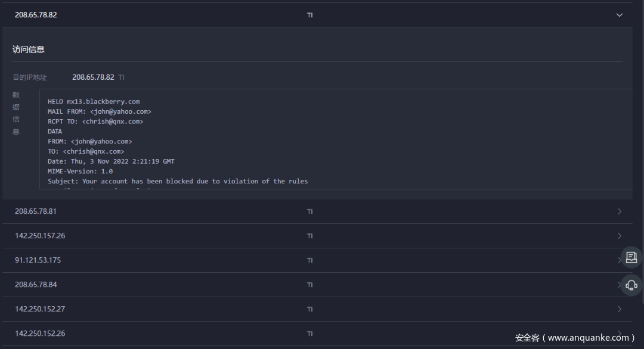Image resolution: width=644 pixels, height=349 pixels.
Task: Click the expanded 208.65.78.82 header IP
Action: click(x=36, y=15)
